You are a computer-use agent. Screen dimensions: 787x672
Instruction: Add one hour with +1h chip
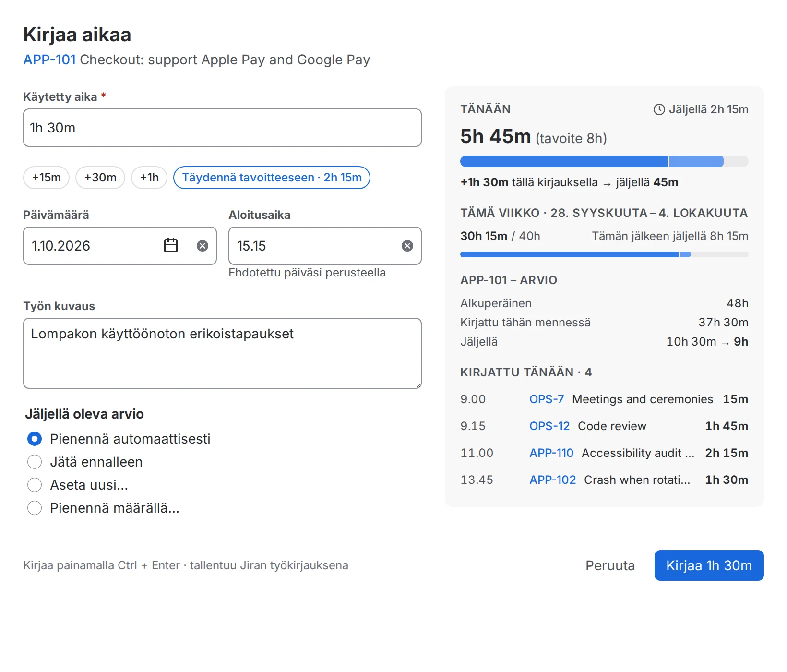pyautogui.click(x=149, y=178)
